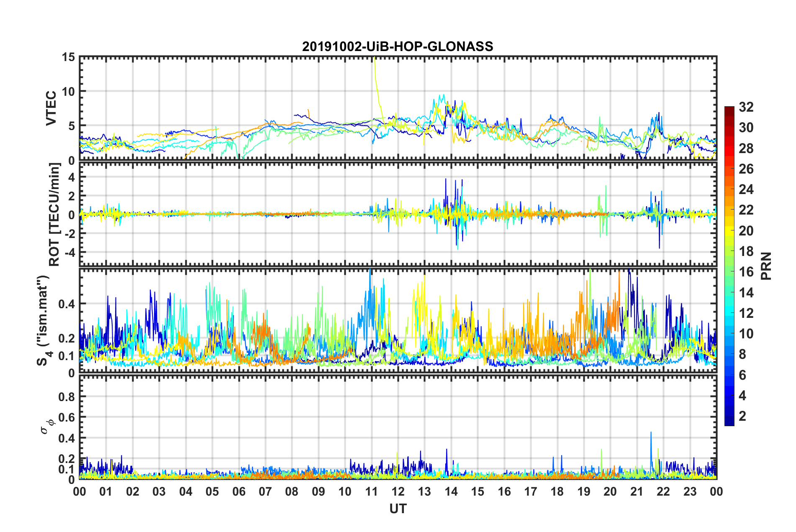
Task: Click the dark red top of the PRN colorbar
Action: click(x=729, y=110)
